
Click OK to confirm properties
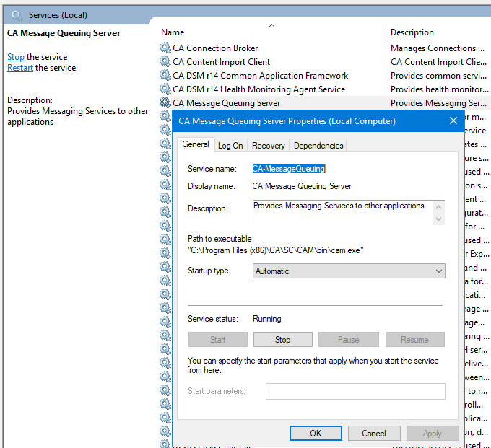pos(316,434)
